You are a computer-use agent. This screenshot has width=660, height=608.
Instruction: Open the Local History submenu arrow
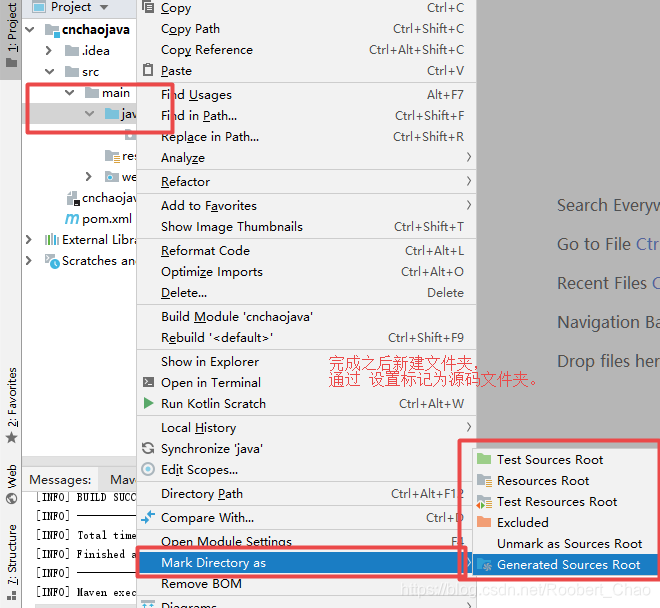coord(468,427)
